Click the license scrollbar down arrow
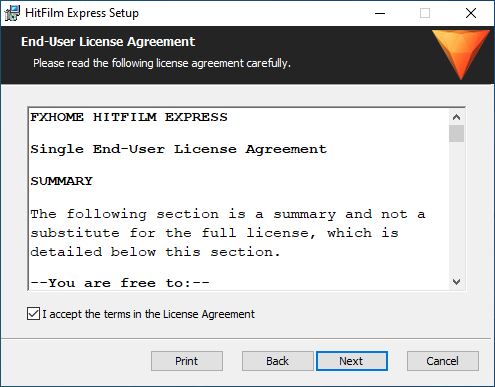 (x=456, y=282)
